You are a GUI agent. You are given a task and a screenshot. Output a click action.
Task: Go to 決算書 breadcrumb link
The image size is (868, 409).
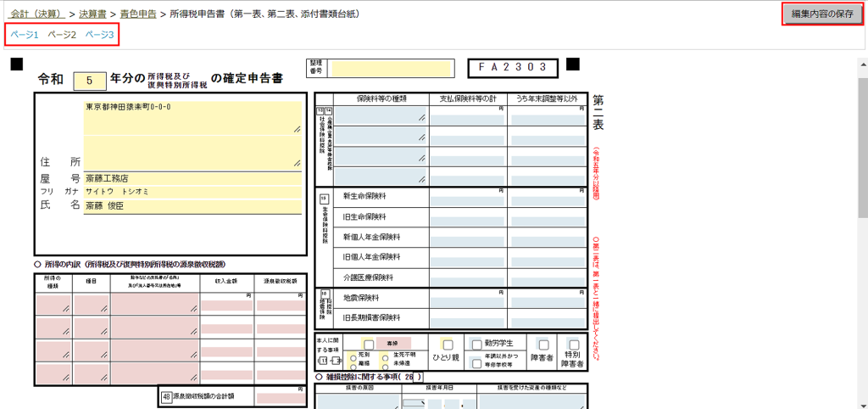pos(93,14)
